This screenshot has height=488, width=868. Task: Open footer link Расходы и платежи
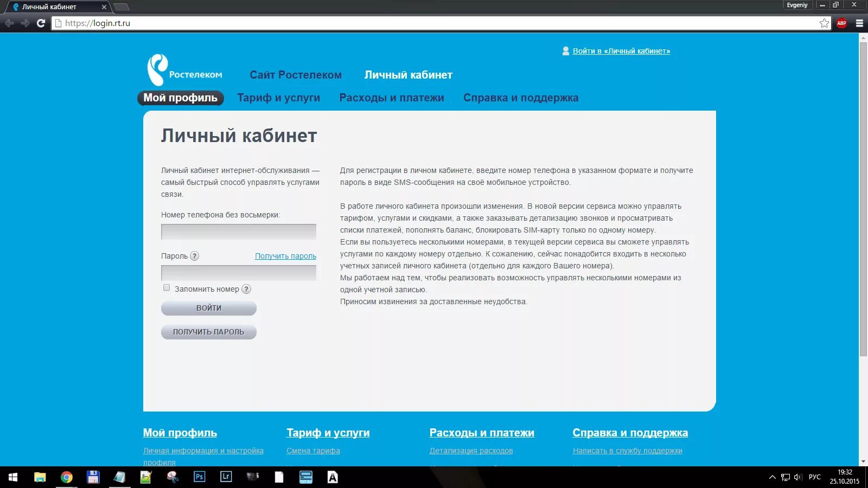[482, 433]
